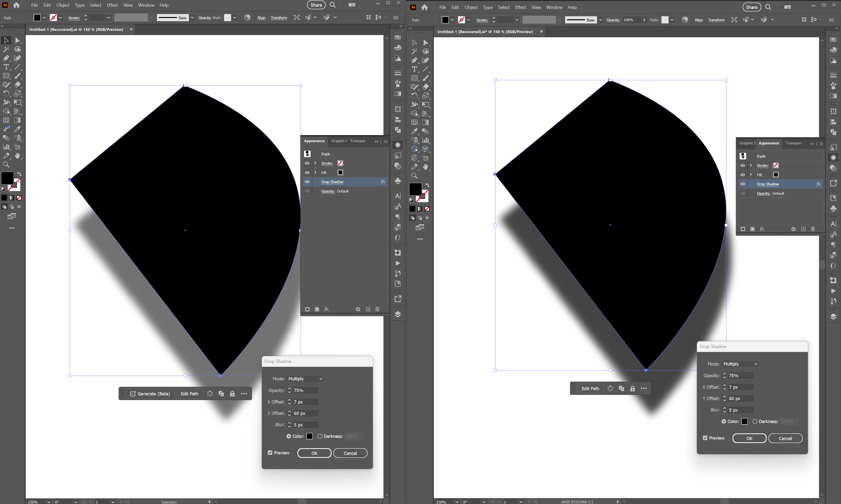Select the Zoom tool in left toolbar
Screen dimensions: 841x504
coord(6,165)
